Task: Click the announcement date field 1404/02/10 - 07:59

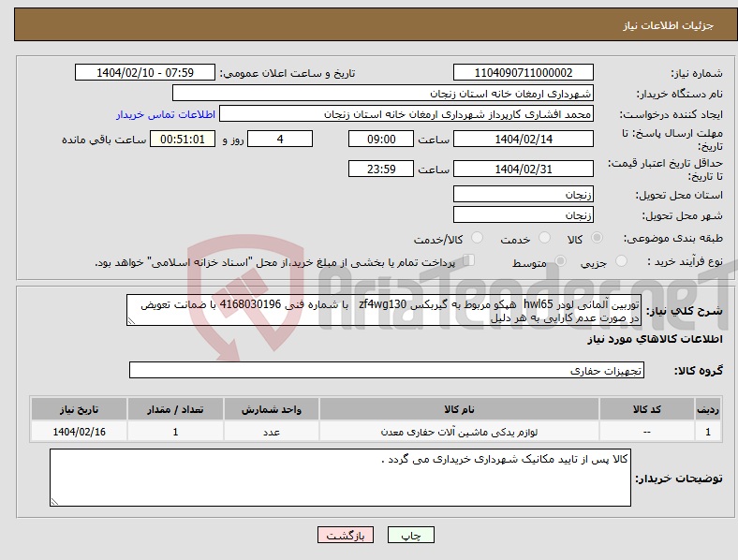Action: 145,72
